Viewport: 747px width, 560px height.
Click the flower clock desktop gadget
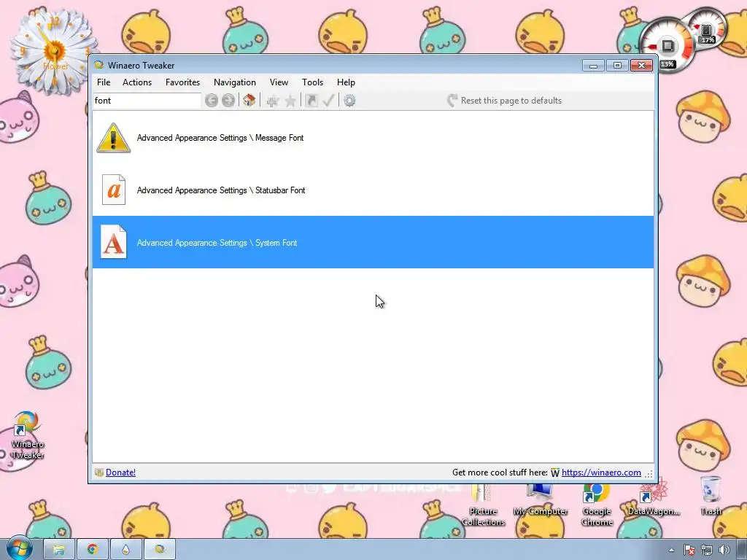53,52
